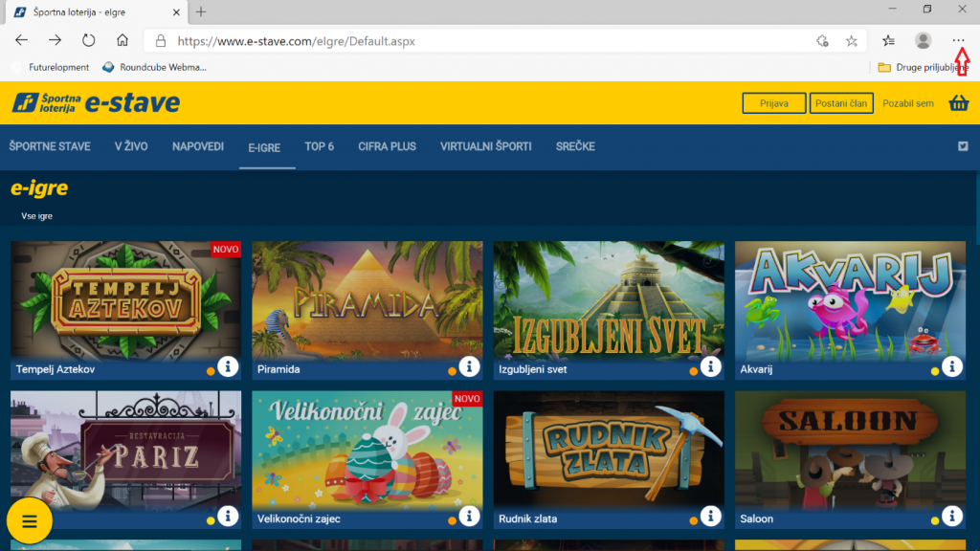Click the Tempelj Aztekov title text
Viewport: 980px width, 551px height.
[x=56, y=369]
